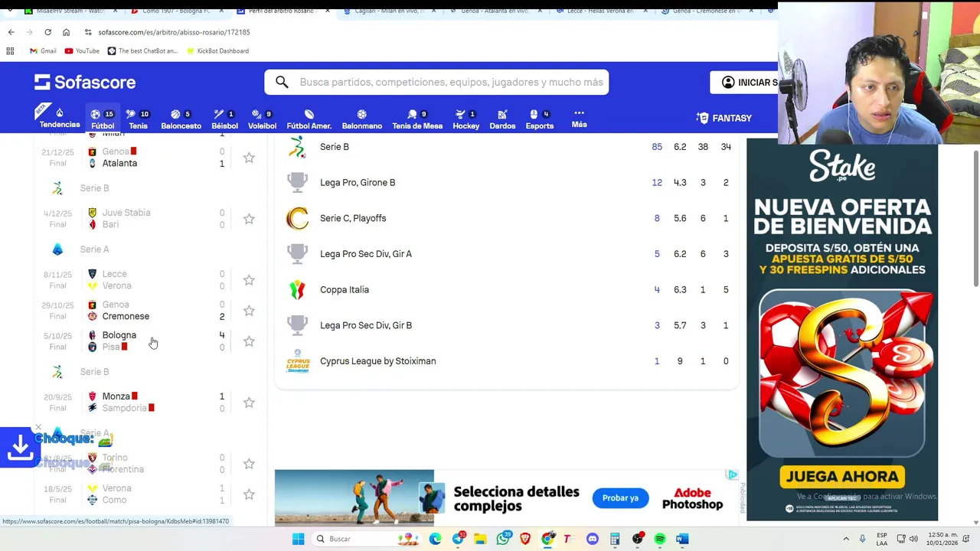Select the Fútbol sport icon
The height and width of the screenshot is (551, 980).
coord(103,119)
